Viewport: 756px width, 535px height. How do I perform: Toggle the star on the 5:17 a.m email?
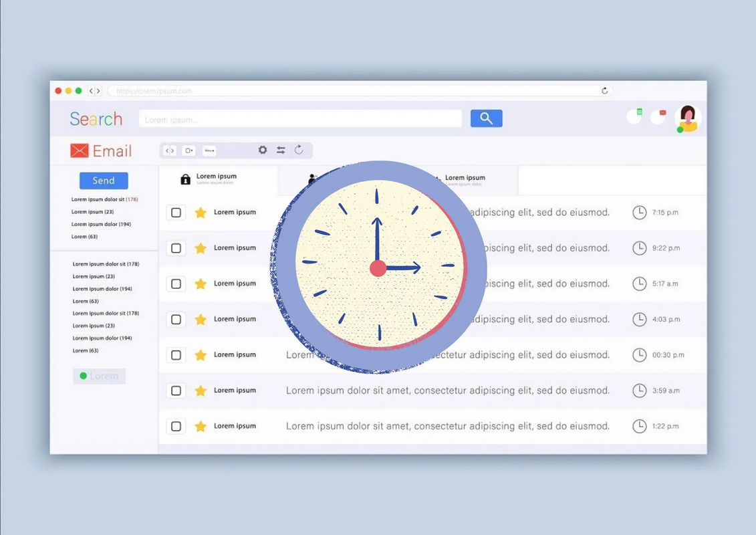(x=201, y=284)
